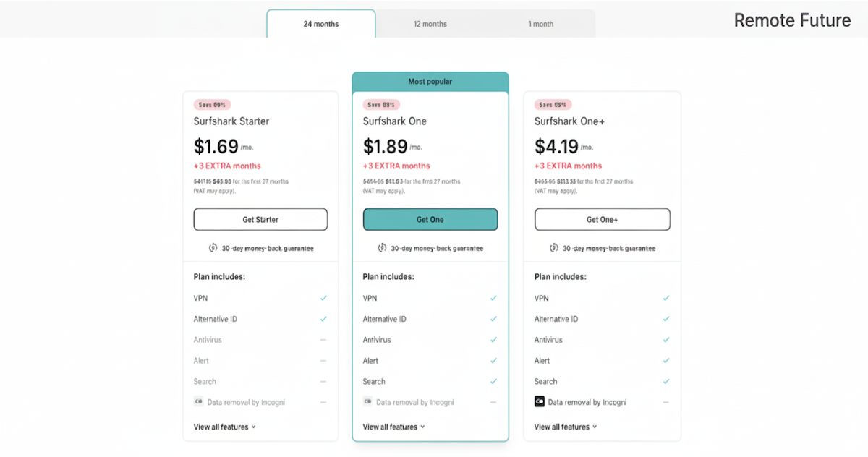Click the Remote Future logo
This screenshot has height=457, width=868.
pos(793,20)
